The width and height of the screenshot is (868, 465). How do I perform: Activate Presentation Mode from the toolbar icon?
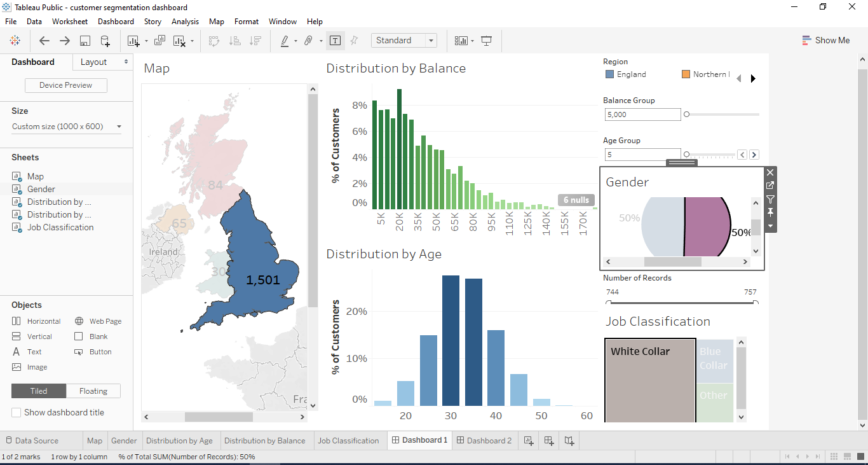(487, 40)
